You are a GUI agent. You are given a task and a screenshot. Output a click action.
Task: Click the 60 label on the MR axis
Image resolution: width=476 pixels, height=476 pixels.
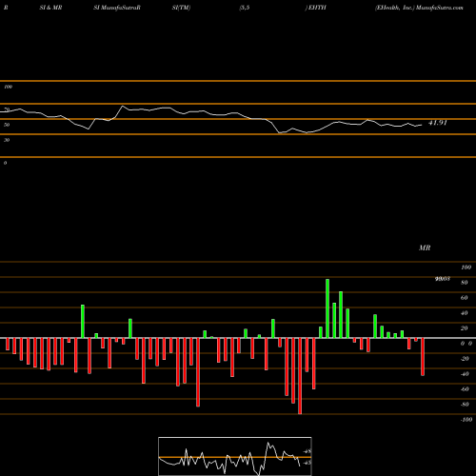(x=465, y=298)
